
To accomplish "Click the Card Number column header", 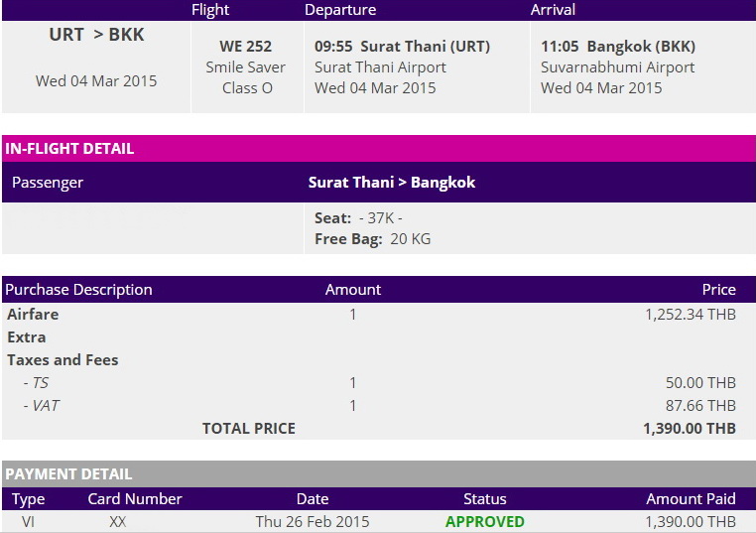I will (x=135, y=499).
